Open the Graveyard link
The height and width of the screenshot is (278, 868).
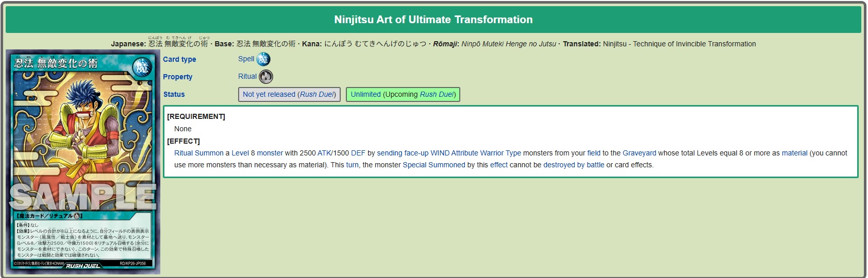pos(639,153)
